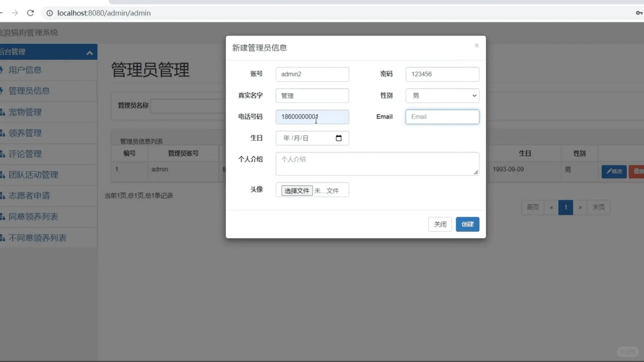This screenshot has height=362, width=644.
Task: Click the 团队活动管理 icon
Action: (2, 175)
